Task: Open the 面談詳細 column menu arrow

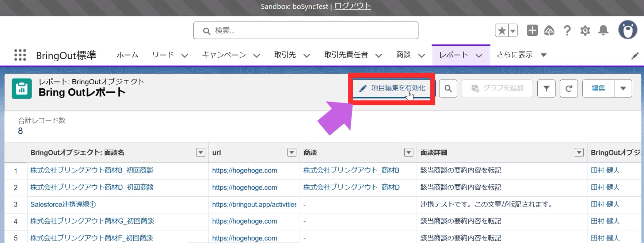Action: (x=579, y=153)
